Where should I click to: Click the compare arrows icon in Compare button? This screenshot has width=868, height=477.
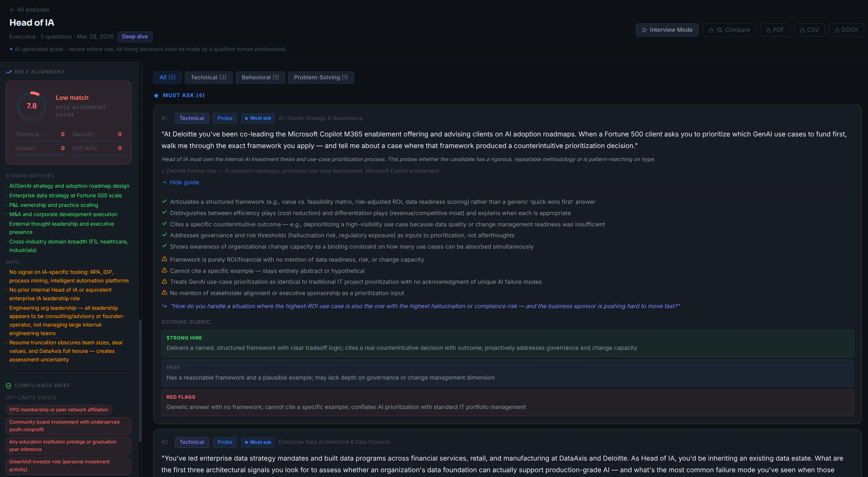point(719,30)
